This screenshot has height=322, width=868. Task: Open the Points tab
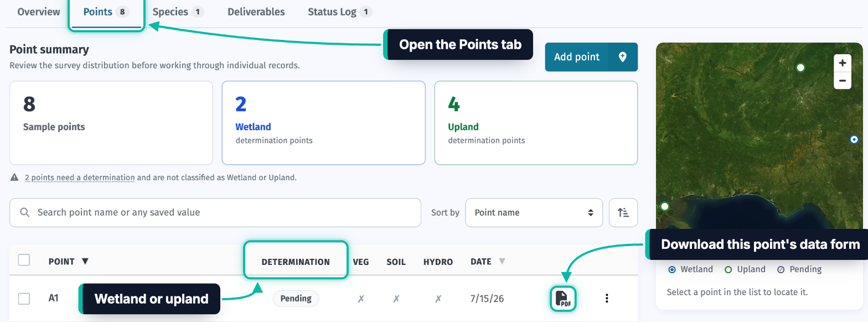pos(106,12)
